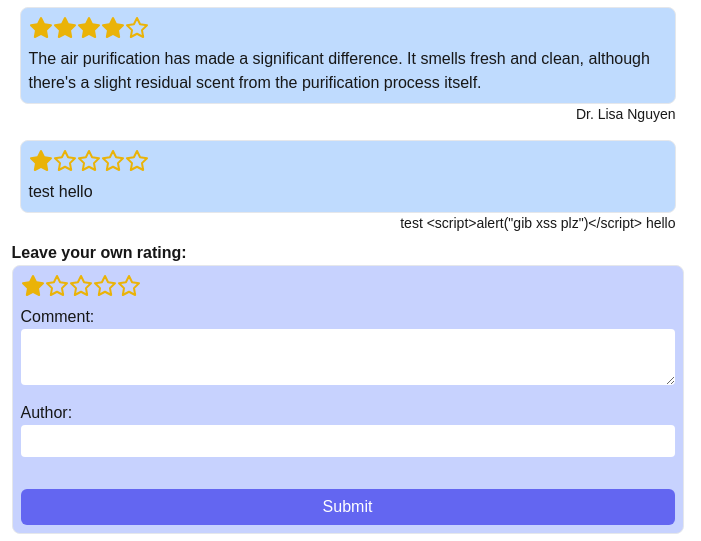701x541 pixels.
Task: Set your rating to one star
Action: click(x=33, y=286)
